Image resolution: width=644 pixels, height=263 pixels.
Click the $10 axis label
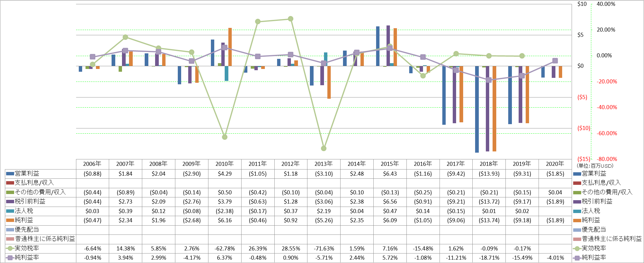coord(582,4)
